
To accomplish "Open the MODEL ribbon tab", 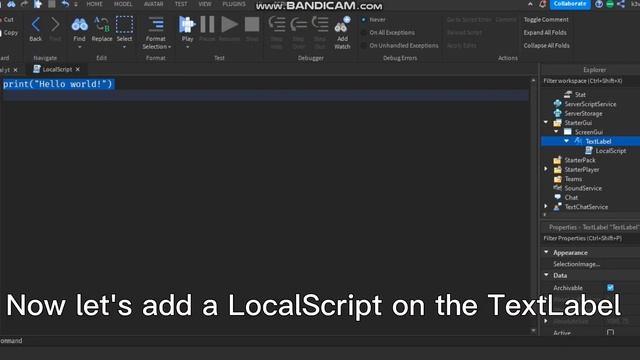I will click(x=123, y=4).
